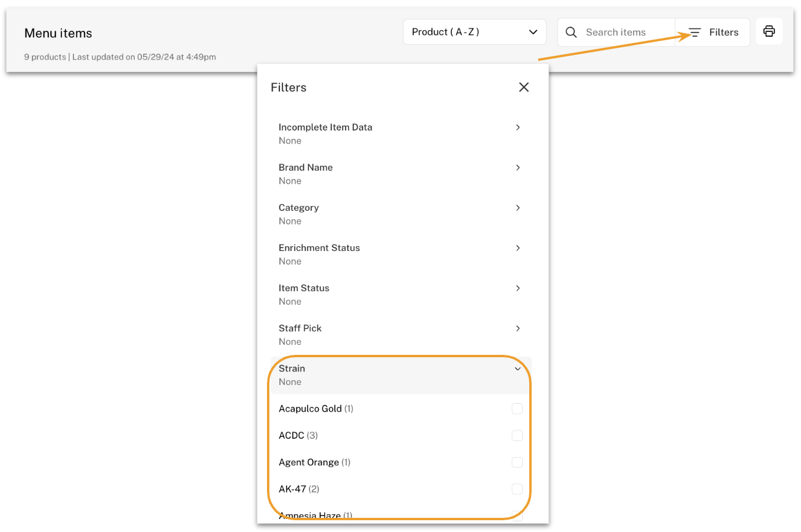Expand the Item Status filter

pyautogui.click(x=401, y=295)
